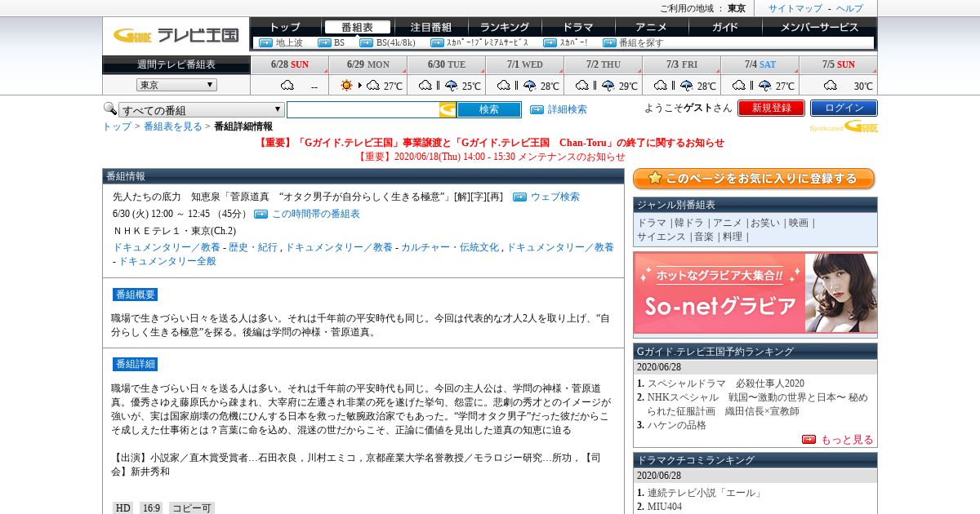The image size is (980, 514).
Task: Click the cloud icon under 6/28 SUN
Action: tap(287, 85)
